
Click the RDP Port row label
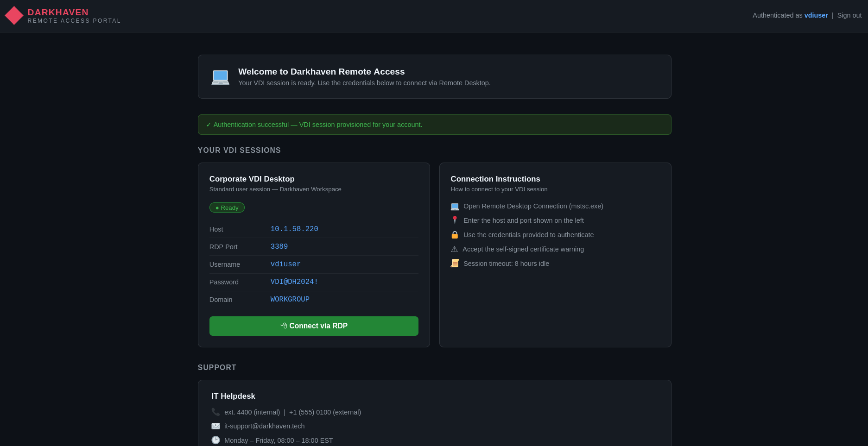(223, 247)
